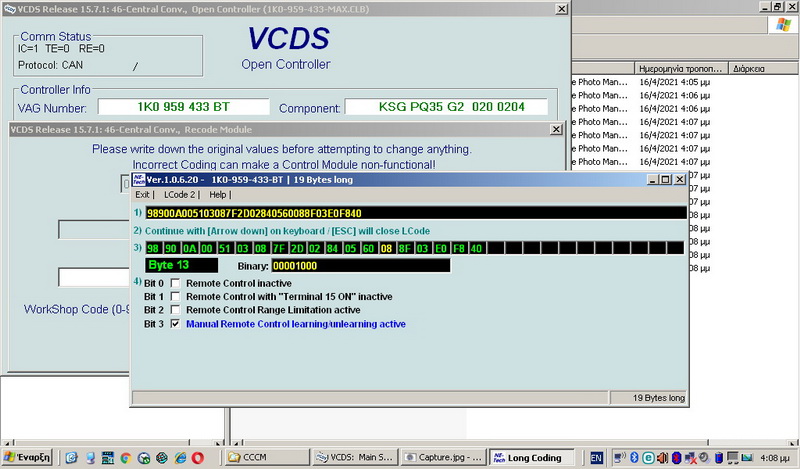Click the display tray icon beside the clock
The height and width of the screenshot is (469, 800).
tap(747, 458)
